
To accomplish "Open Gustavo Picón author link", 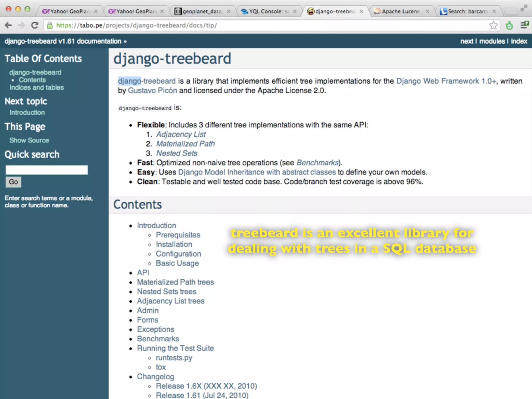I will (152, 90).
